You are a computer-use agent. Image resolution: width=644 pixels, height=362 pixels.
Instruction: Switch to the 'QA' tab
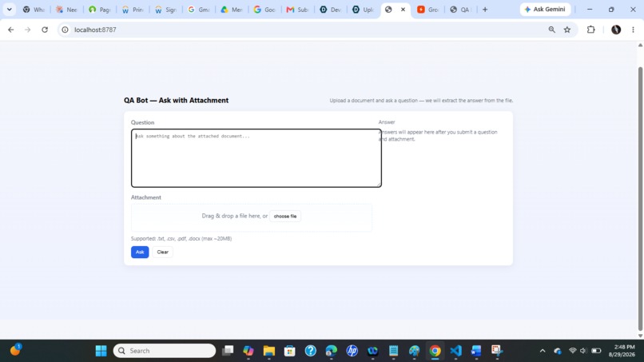pyautogui.click(x=460, y=10)
